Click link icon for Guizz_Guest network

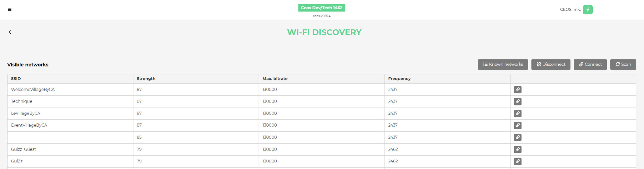pos(517,149)
